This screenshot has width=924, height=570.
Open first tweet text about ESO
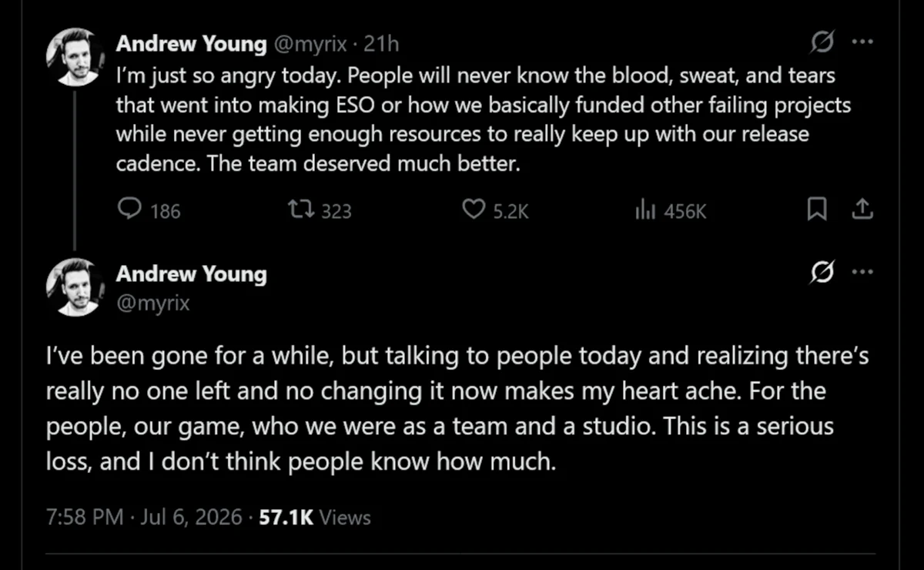coord(484,121)
